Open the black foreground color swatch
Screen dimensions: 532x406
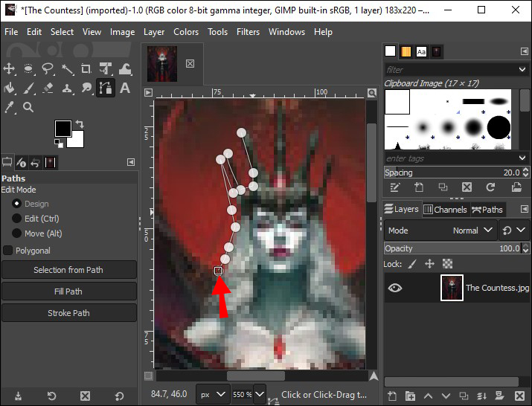point(63,128)
